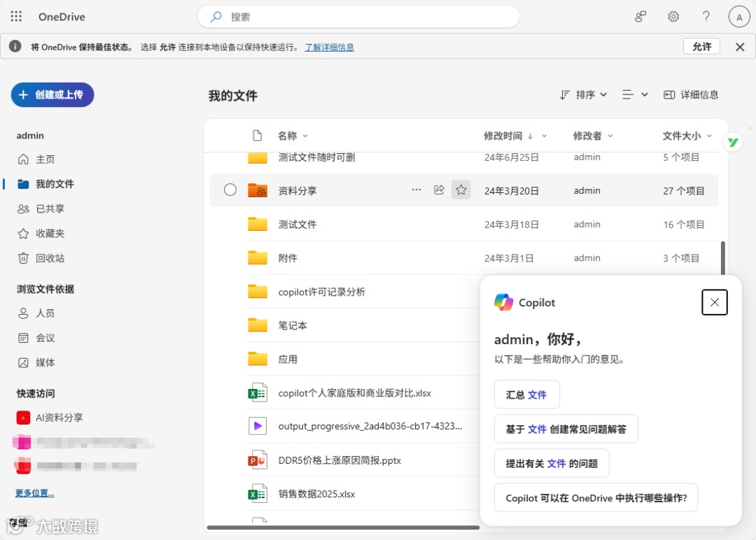Image resolution: width=756 pixels, height=540 pixels.
Task: Browse files by 人员
Action: pyautogui.click(x=36, y=313)
